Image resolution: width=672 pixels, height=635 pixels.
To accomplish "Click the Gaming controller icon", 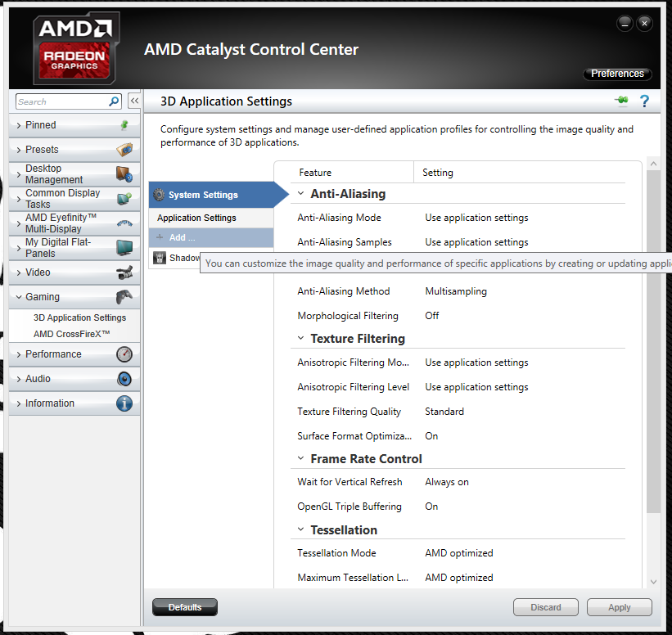I will click(124, 296).
